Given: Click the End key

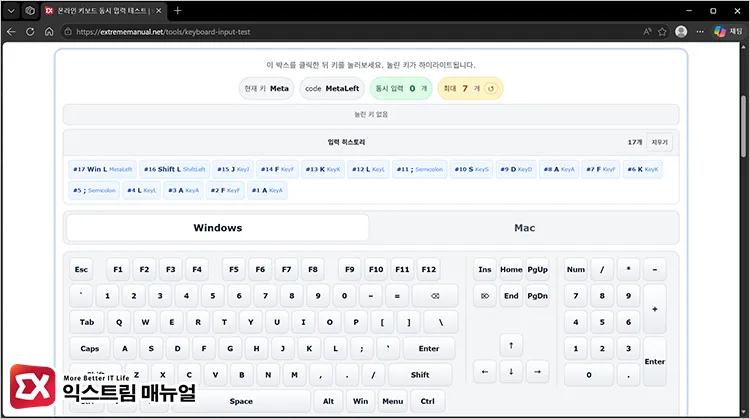Looking at the screenshot, I should [511, 296].
